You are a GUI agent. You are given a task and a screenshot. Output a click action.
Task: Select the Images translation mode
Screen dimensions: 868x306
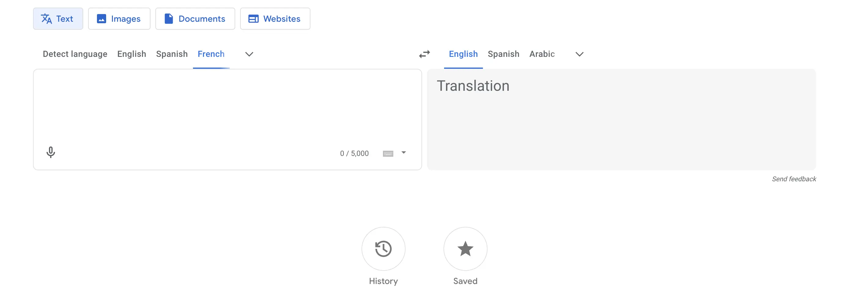[119, 19]
